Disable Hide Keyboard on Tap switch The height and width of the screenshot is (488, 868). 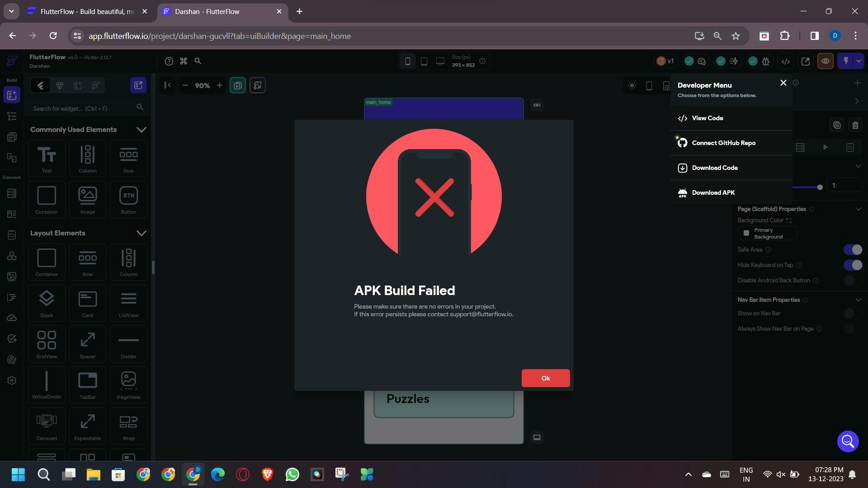[x=853, y=265]
